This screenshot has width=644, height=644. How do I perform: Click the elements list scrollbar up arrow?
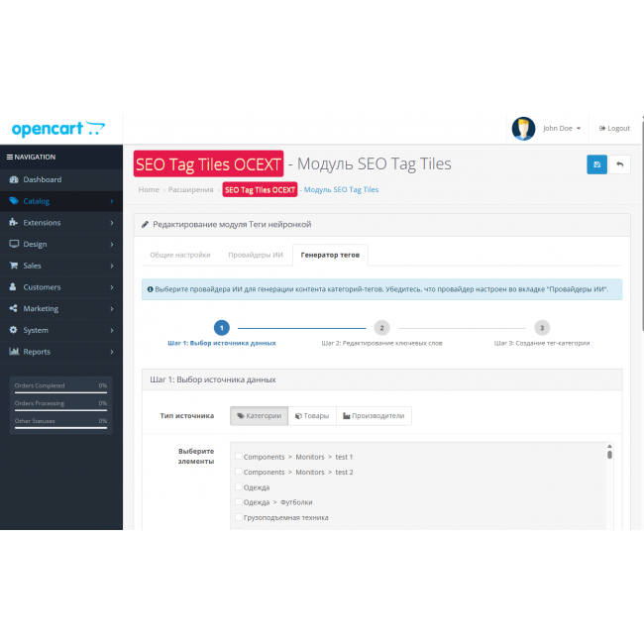609,447
